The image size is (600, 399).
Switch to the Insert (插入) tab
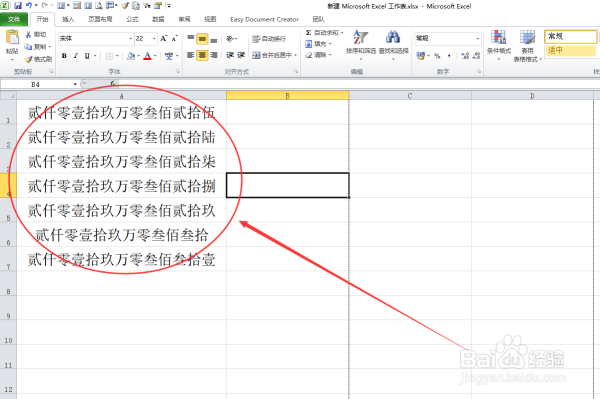[68, 19]
